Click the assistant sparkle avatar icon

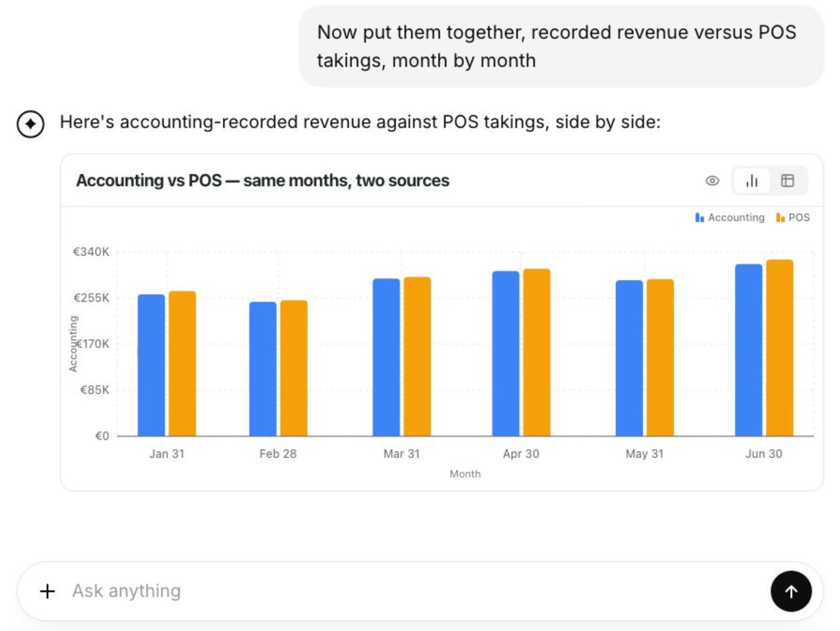tap(30, 124)
